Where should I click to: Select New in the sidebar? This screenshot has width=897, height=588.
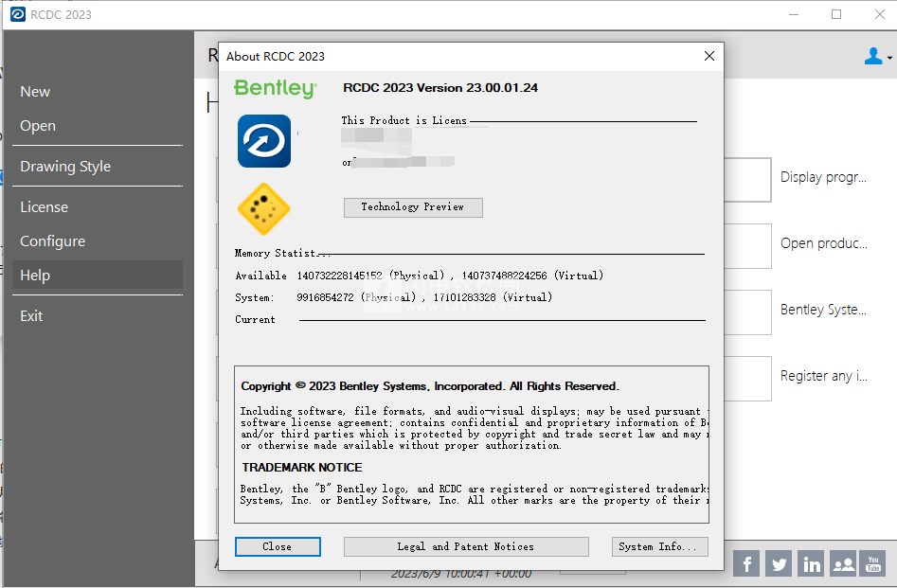(x=98, y=92)
